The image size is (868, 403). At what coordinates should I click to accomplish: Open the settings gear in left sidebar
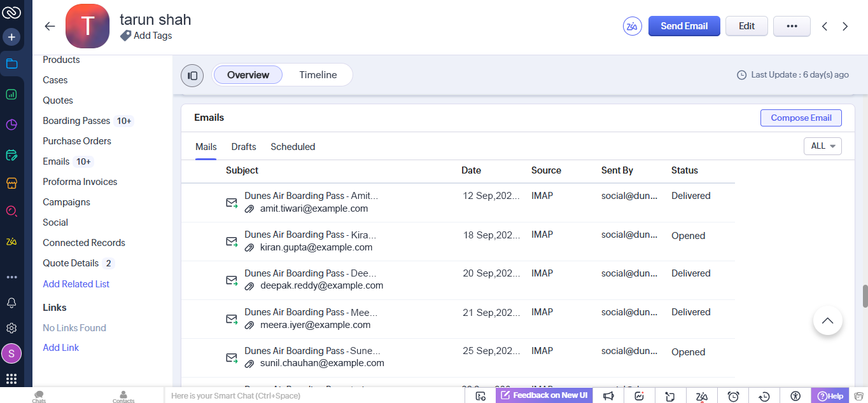coord(11,328)
